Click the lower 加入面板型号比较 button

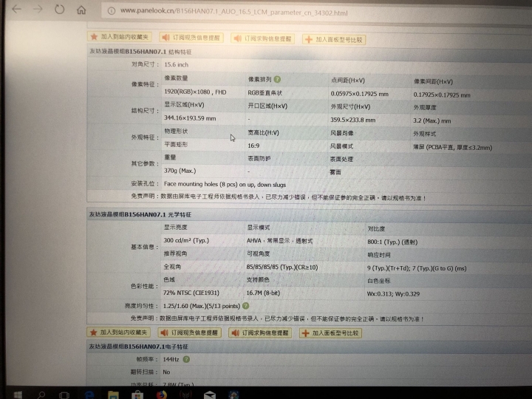pos(330,333)
